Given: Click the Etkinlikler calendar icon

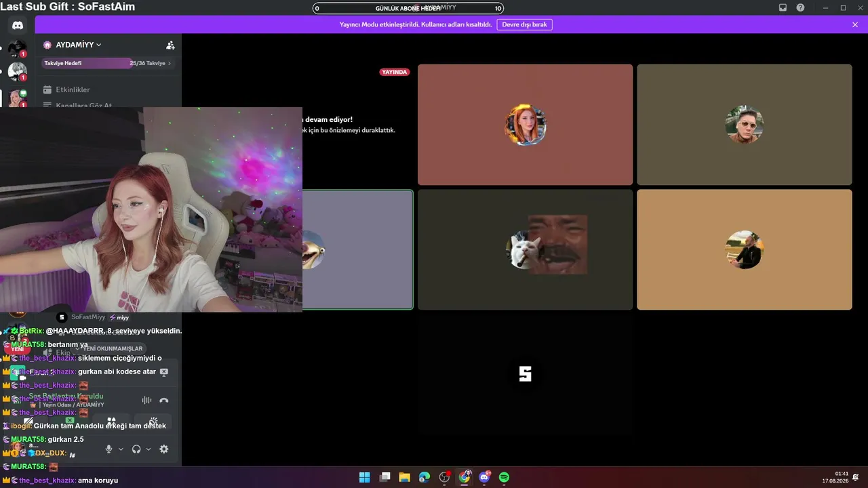Looking at the screenshot, I should pos(47,89).
